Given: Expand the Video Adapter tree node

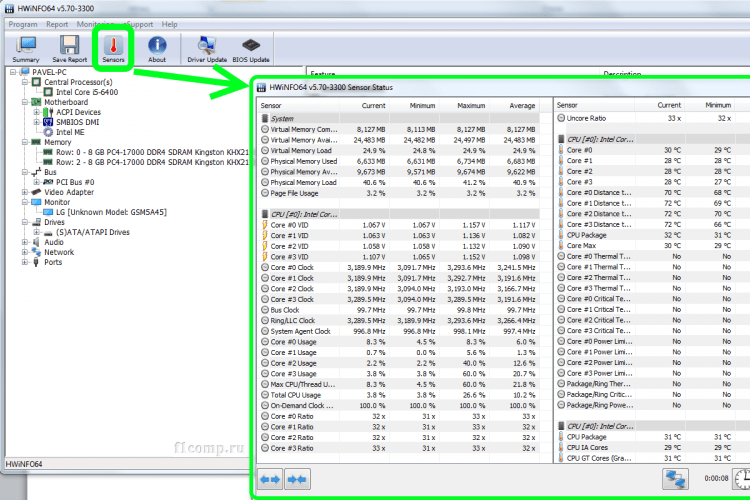Looking at the screenshot, I should (x=24, y=192).
